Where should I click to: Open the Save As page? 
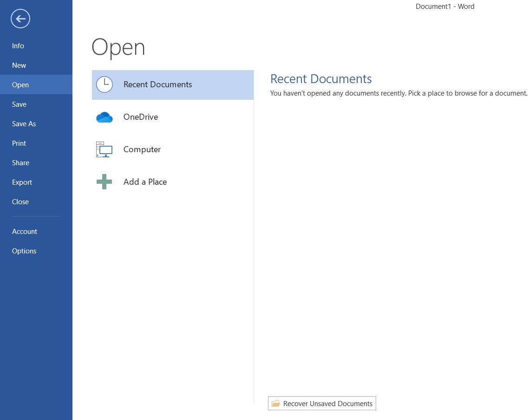pos(24,124)
